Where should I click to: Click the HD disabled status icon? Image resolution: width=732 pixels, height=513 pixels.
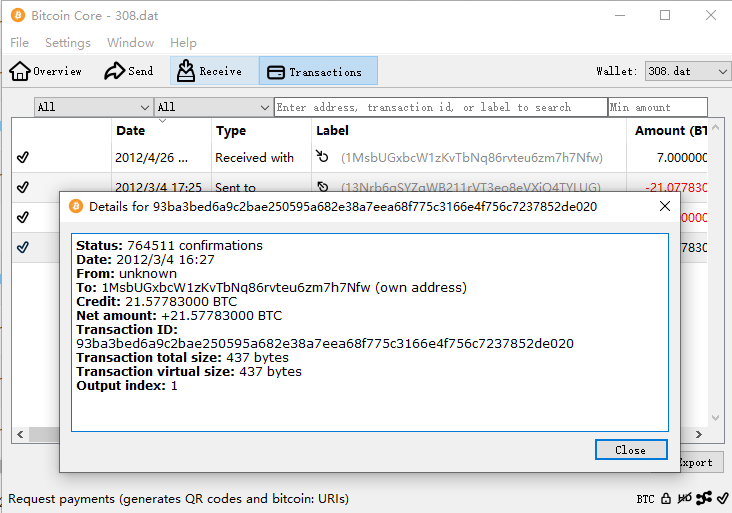(684, 498)
